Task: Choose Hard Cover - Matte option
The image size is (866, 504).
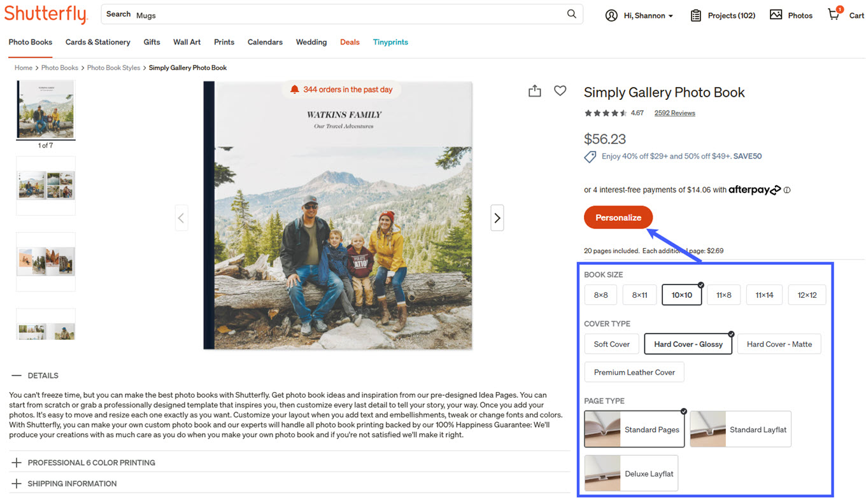Action: pos(779,344)
